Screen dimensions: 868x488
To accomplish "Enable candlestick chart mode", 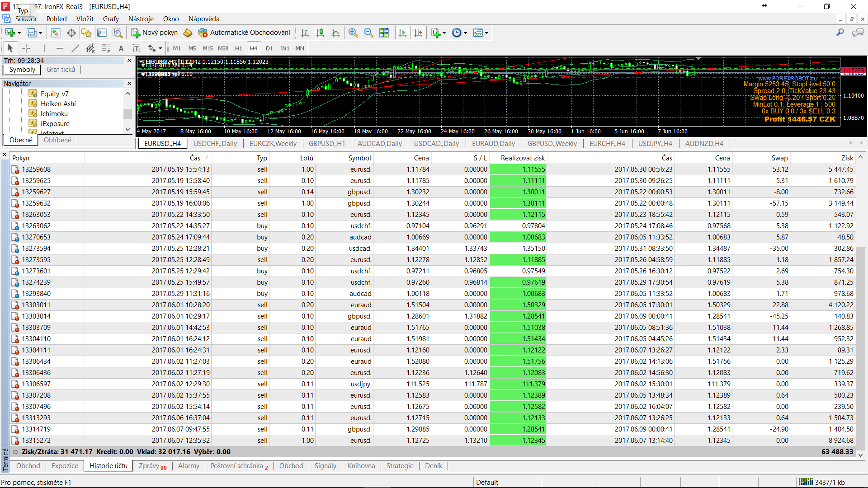I will 320,33.
